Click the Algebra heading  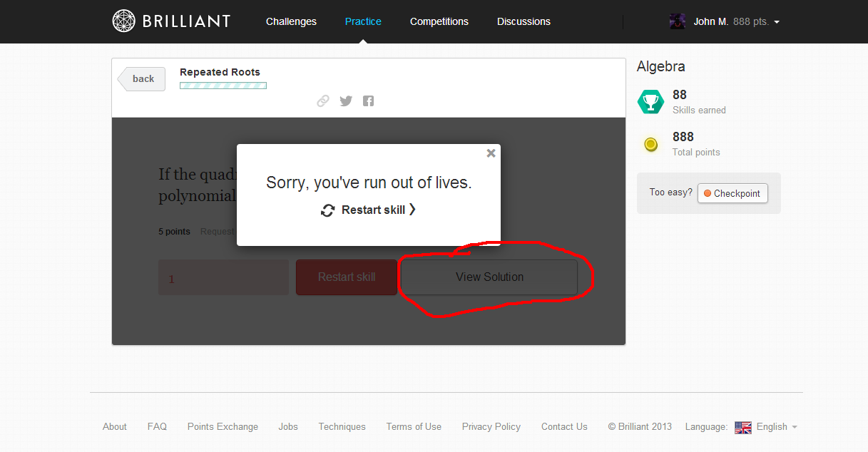pyautogui.click(x=661, y=66)
